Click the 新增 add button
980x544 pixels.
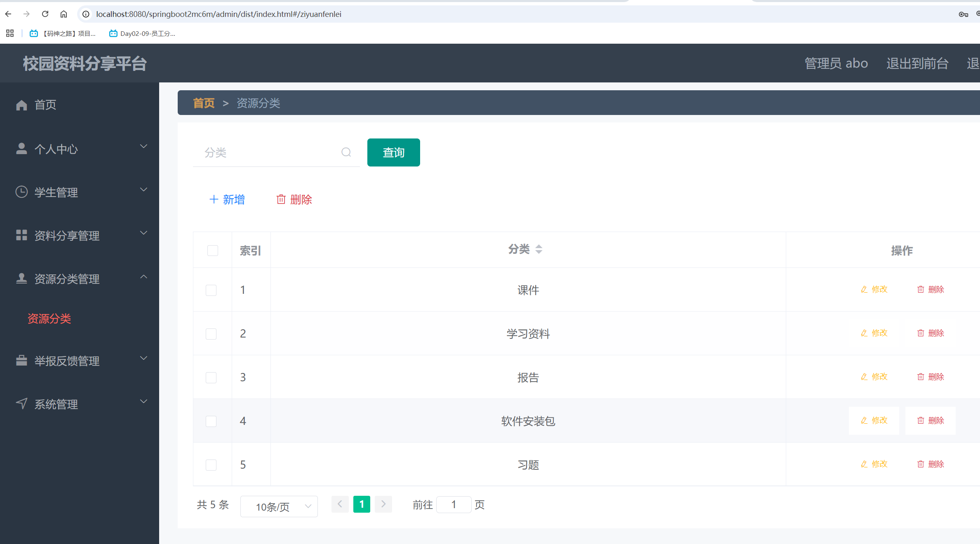pyautogui.click(x=227, y=199)
